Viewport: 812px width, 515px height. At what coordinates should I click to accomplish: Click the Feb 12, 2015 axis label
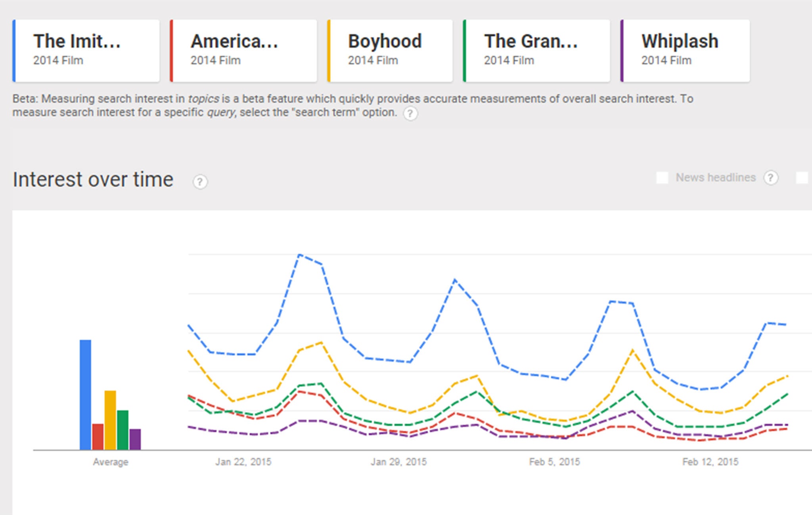pyautogui.click(x=710, y=462)
